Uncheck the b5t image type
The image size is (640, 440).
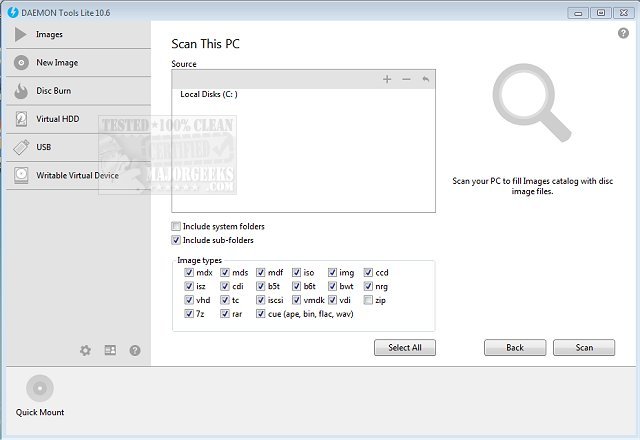point(260,286)
